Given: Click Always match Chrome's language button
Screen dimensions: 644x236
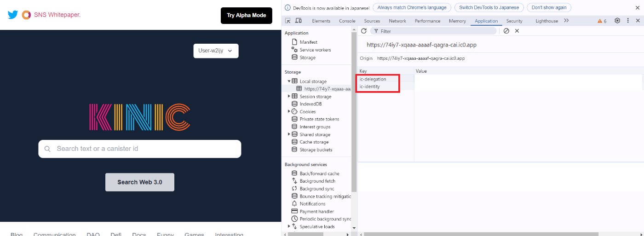Looking at the screenshot, I should [x=412, y=7].
